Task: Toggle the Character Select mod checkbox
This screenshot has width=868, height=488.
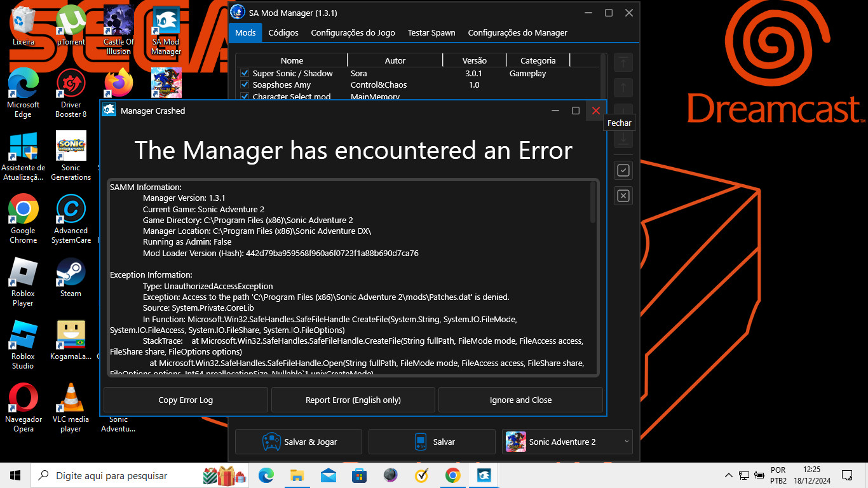Action: click(245, 97)
